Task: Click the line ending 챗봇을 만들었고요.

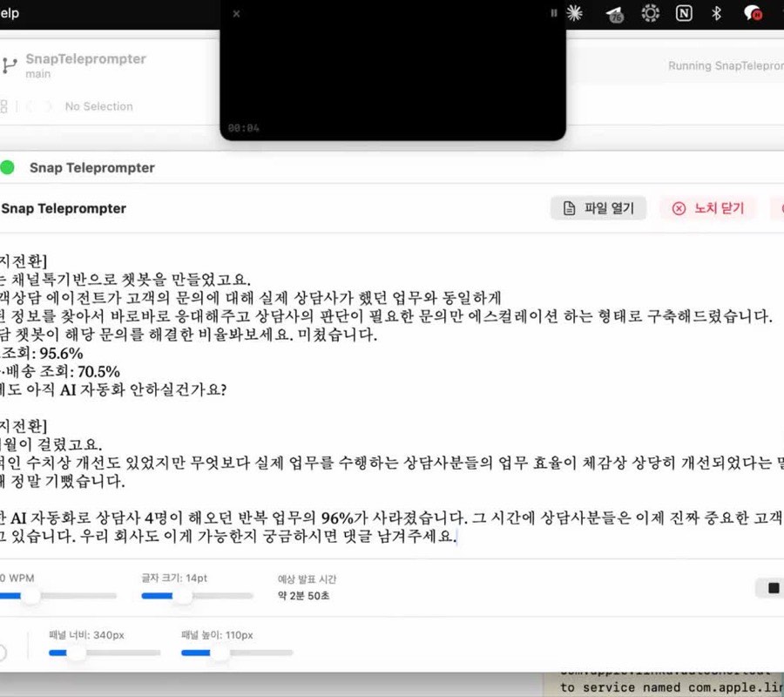Action: (x=125, y=280)
